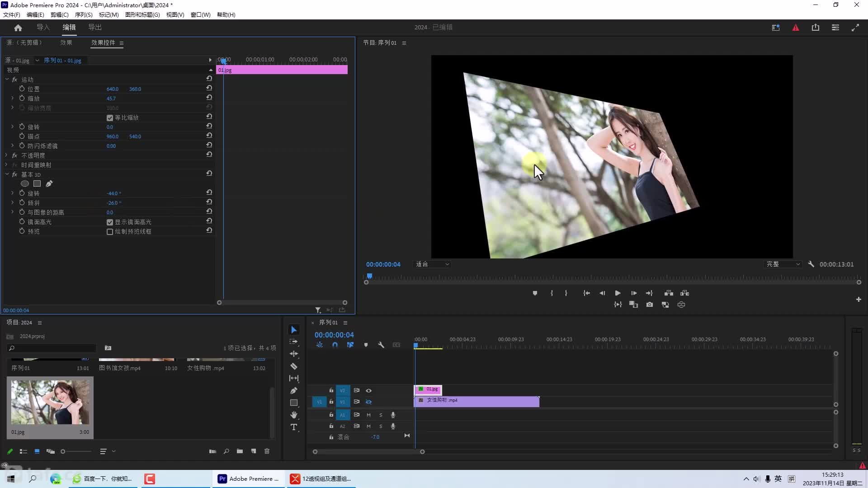Select the Slip tool
Viewport: 868px width, 488px height.
(294, 378)
